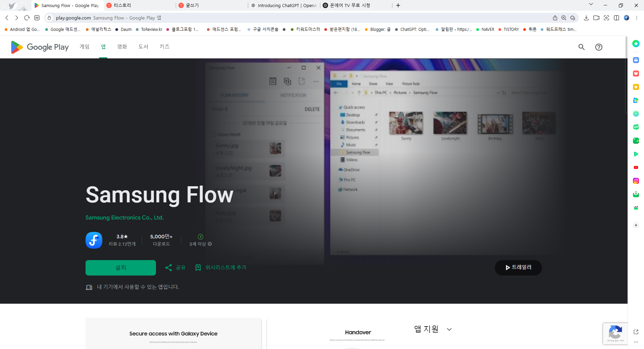Open the browser tab list dropdown arrow

pyautogui.click(x=591, y=5)
